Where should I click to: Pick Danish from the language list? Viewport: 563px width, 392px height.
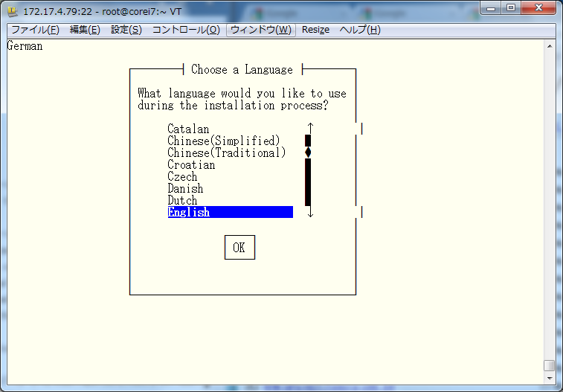[x=185, y=189]
